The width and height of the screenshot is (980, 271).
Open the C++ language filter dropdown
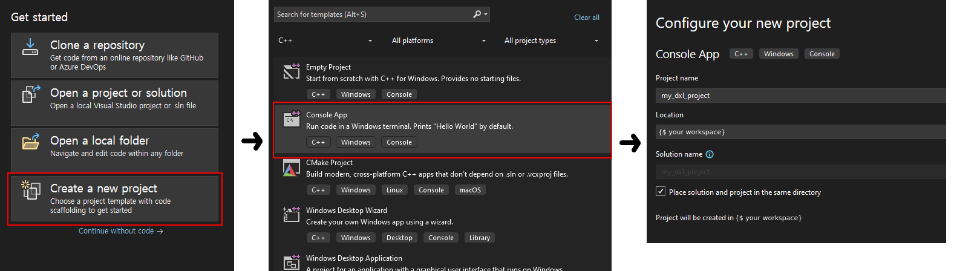tap(325, 41)
